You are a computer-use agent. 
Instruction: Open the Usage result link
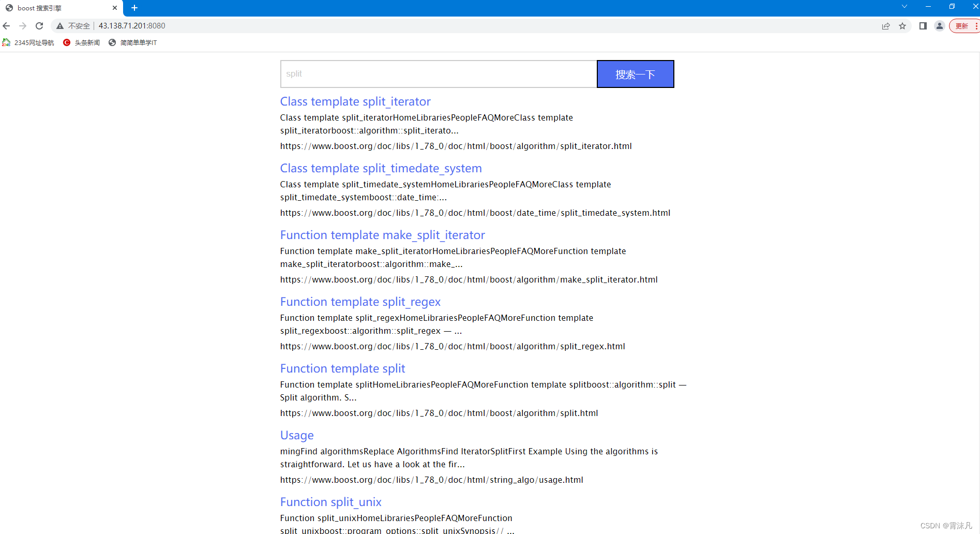[297, 435]
